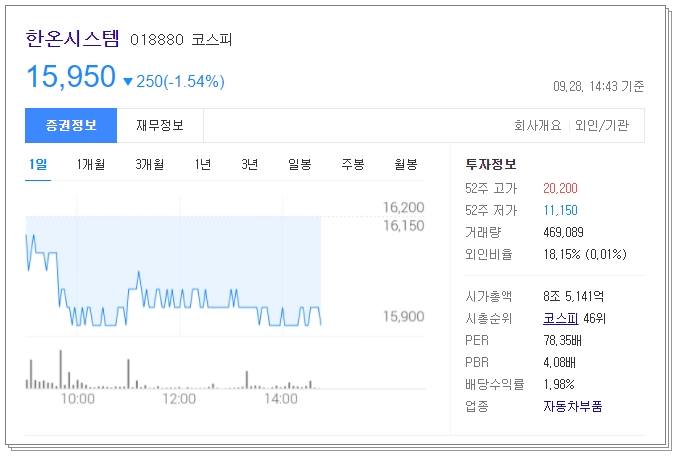
Task: Show the 3년 chart
Action: tap(250, 165)
